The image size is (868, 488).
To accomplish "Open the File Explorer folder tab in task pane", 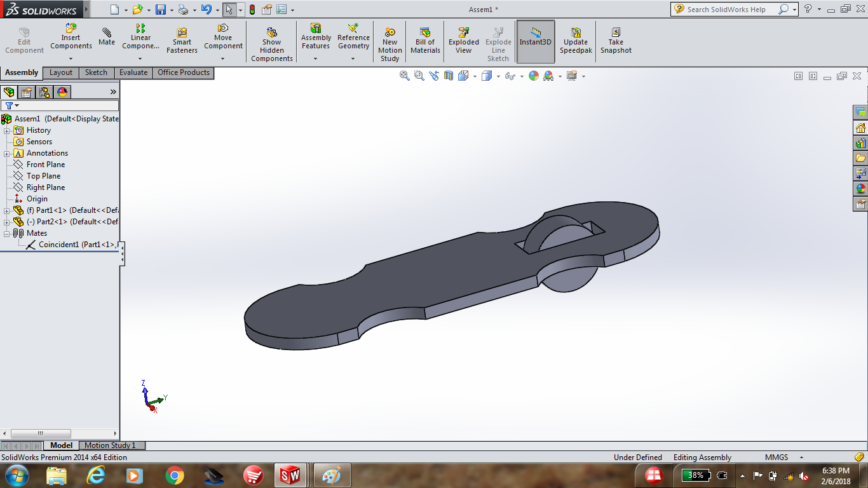I will pos(861,158).
